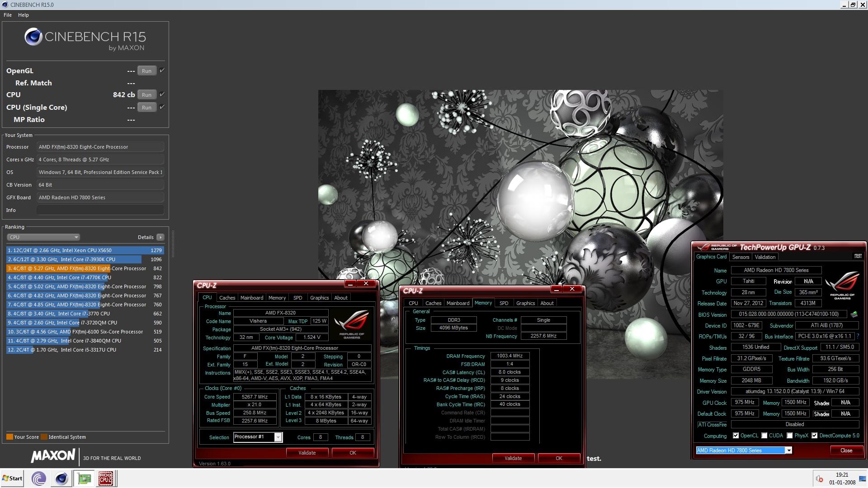Take GPU-Z screenshot with camera icon
This screenshot has height=488, width=868.
[x=858, y=256]
